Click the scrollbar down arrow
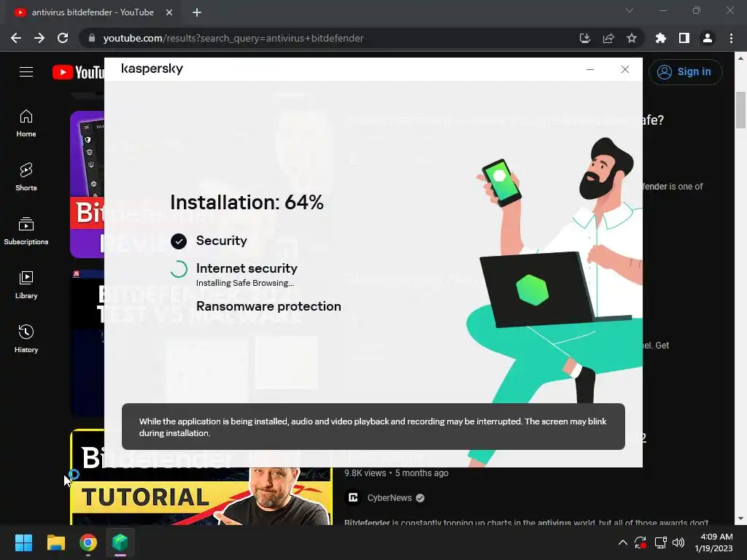Screen dimensions: 747x560 [x=740, y=518]
